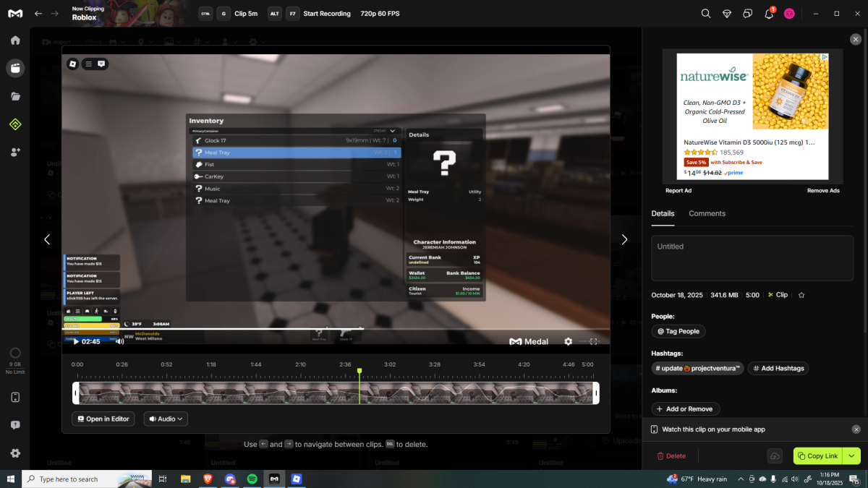Open the Clips library in sidebar
Image resolution: width=868 pixels, height=488 pixels.
pos(15,68)
